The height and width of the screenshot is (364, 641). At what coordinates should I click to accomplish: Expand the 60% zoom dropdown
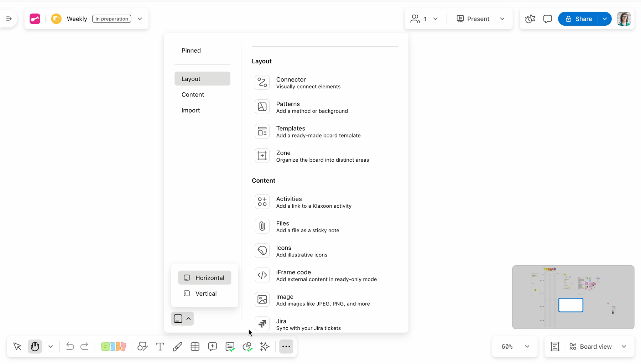click(515, 347)
